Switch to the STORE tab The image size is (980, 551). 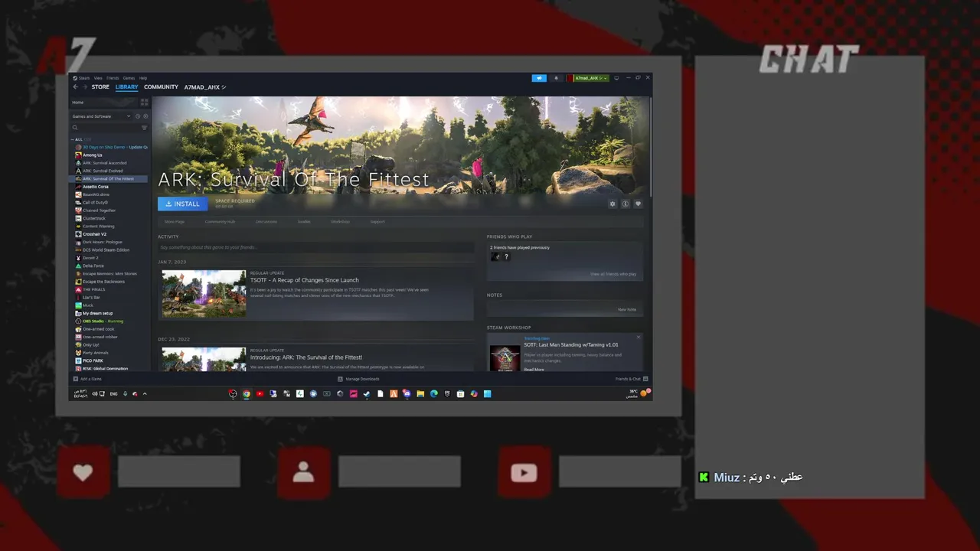(x=100, y=87)
